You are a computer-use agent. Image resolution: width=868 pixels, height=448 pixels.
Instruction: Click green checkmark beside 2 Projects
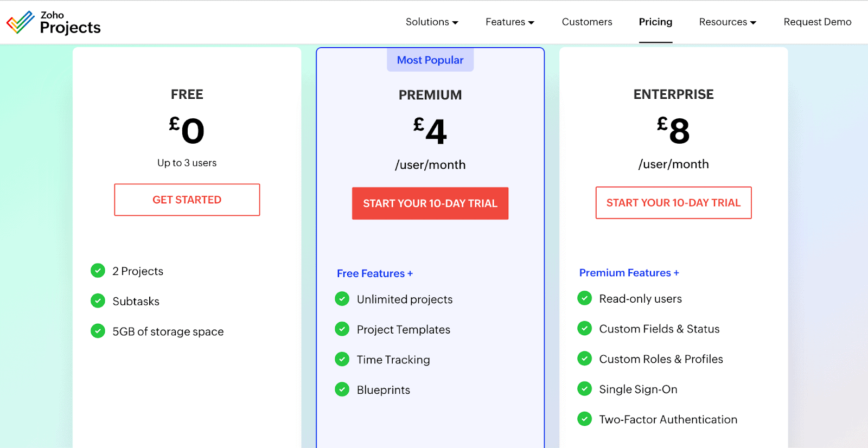98,271
